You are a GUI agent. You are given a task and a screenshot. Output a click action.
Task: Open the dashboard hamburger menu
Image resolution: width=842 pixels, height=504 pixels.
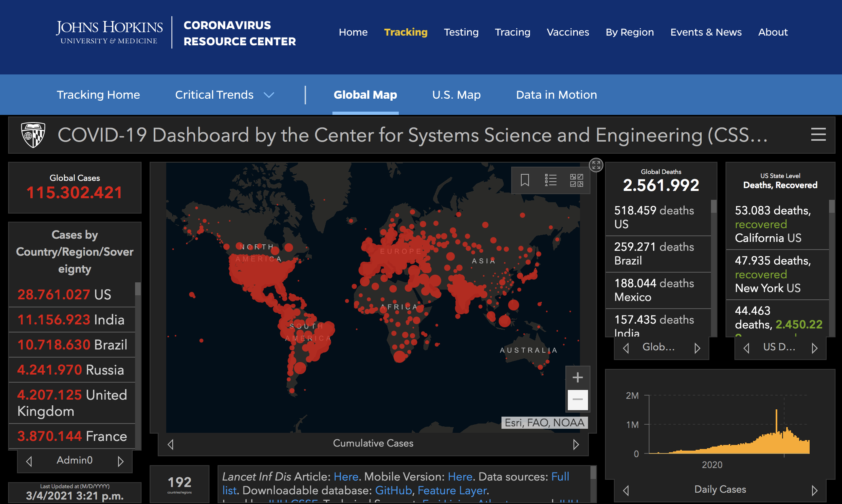818,135
